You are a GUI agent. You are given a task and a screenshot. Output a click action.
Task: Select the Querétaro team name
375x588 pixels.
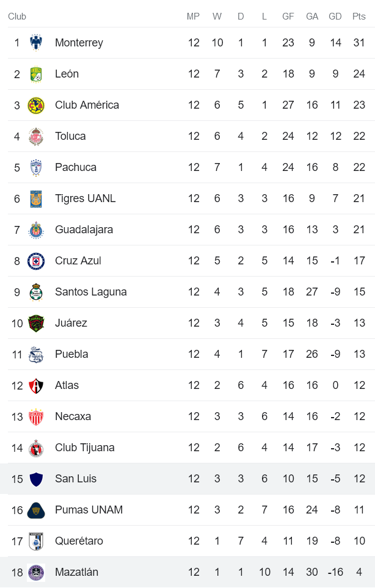[x=79, y=541]
